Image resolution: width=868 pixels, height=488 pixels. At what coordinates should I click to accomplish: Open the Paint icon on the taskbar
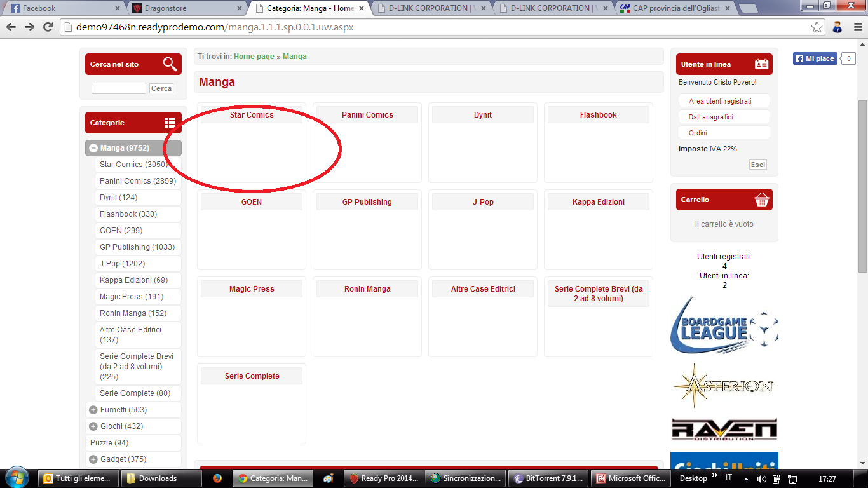[x=329, y=478]
